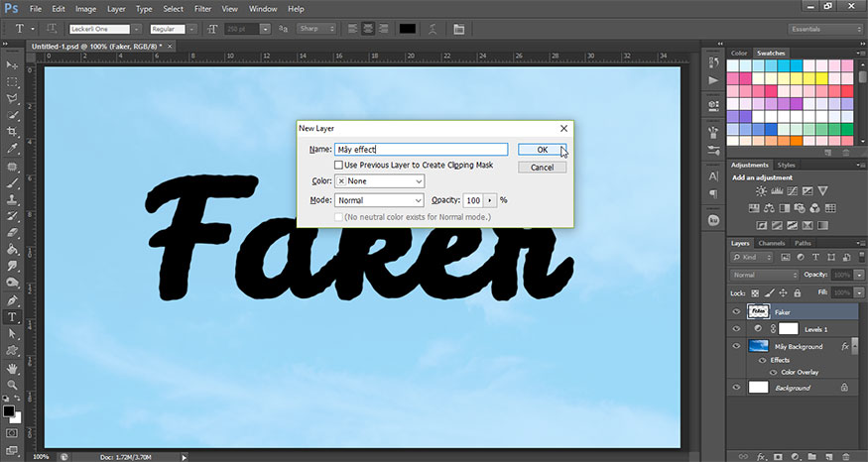The width and height of the screenshot is (868, 462).
Task: Click the fx layer style icon at panel bottom
Action: point(761,456)
